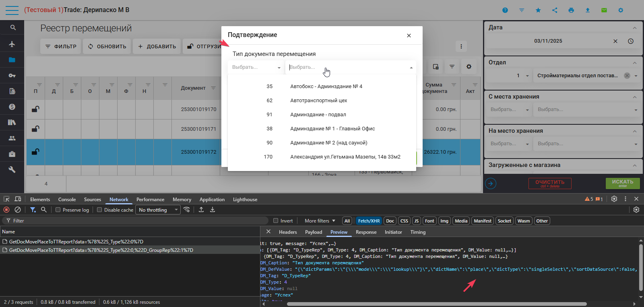The image size is (644, 307).
Task: Clear the date 03/11/2025 with the X
Action: coord(615,41)
